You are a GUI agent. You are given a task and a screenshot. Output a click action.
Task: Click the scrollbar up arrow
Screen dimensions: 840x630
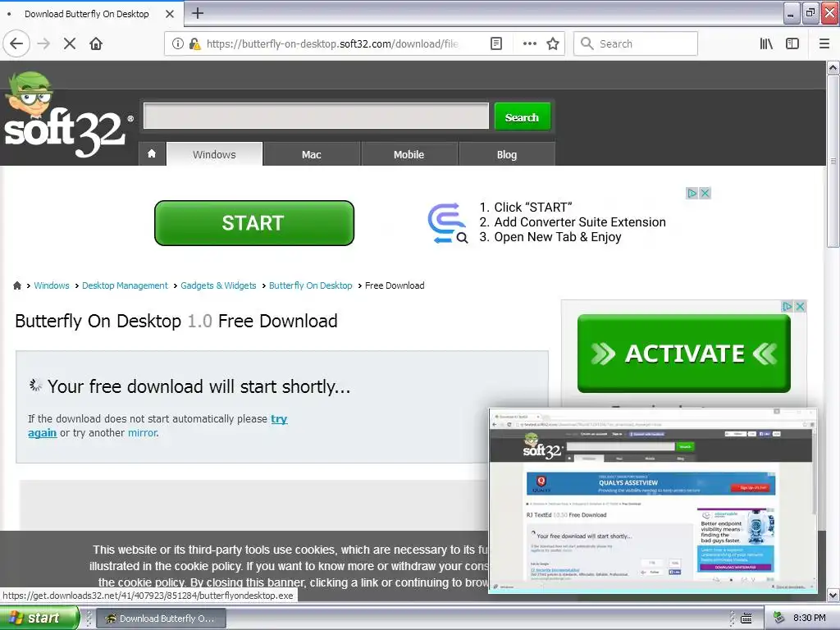pos(833,67)
